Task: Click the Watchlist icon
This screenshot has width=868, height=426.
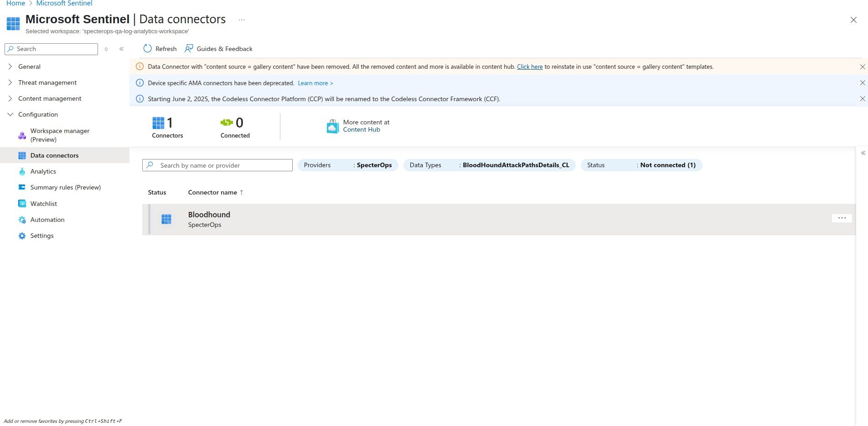Action: click(22, 204)
